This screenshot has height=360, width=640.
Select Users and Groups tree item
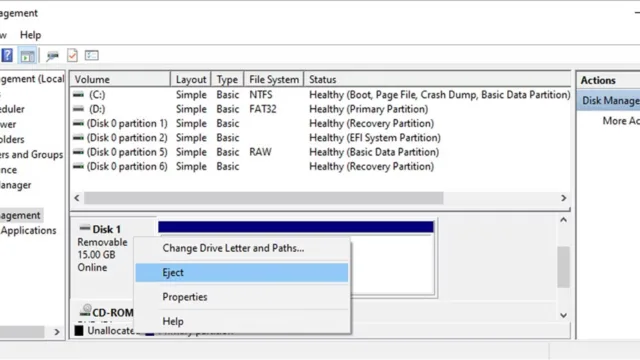coord(32,155)
